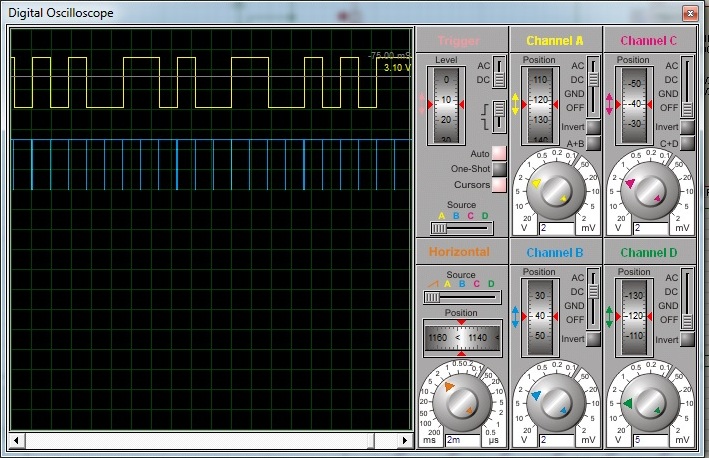Click the Channel D volts/div knob
709x458 pixels.
(x=650, y=403)
